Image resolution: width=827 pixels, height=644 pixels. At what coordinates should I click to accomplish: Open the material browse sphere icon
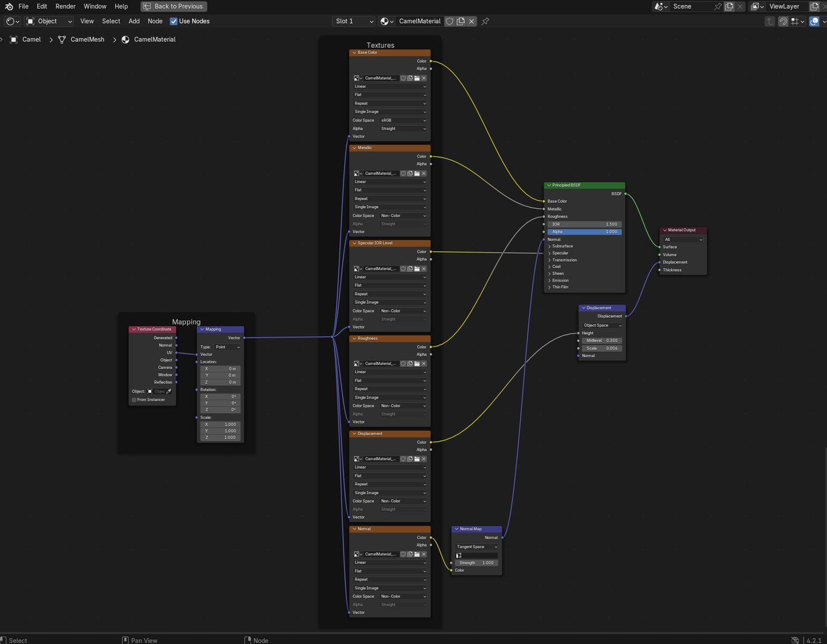tap(386, 21)
